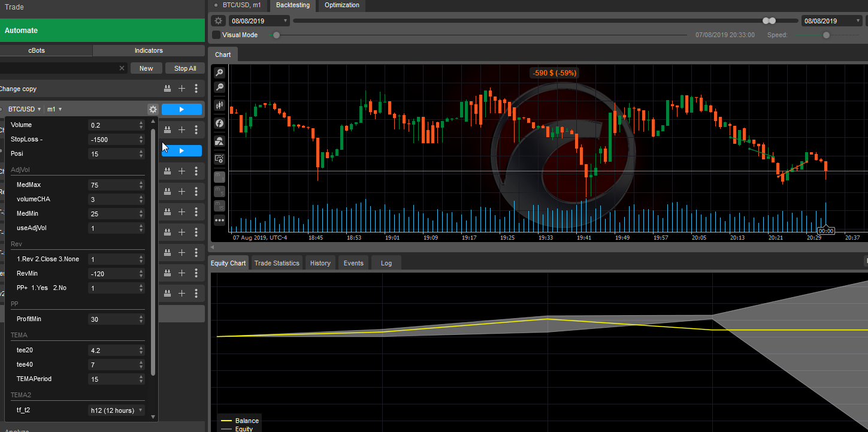Switch chart to the m15 timeframe button
The image size is (868, 432).
click(x=220, y=206)
